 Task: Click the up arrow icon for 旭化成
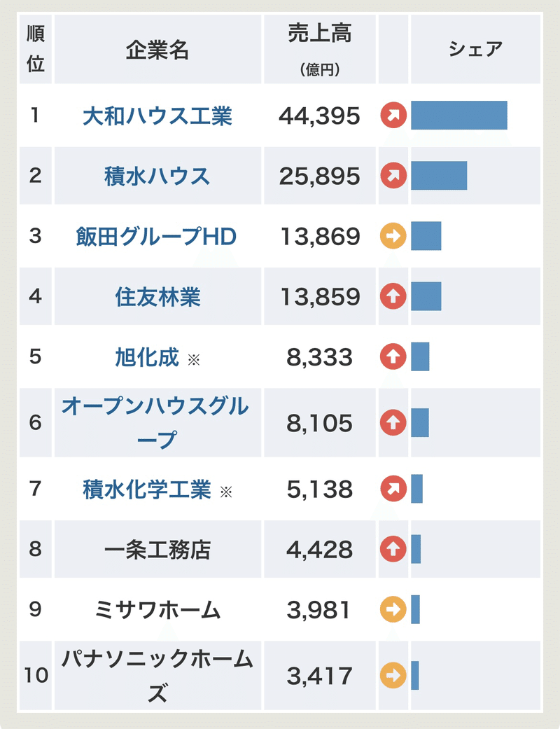pyautogui.click(x=393, y=357)
